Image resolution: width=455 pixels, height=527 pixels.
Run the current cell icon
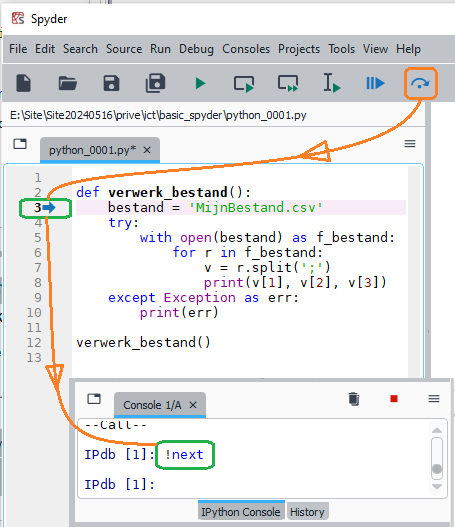(x=244, y=84)
